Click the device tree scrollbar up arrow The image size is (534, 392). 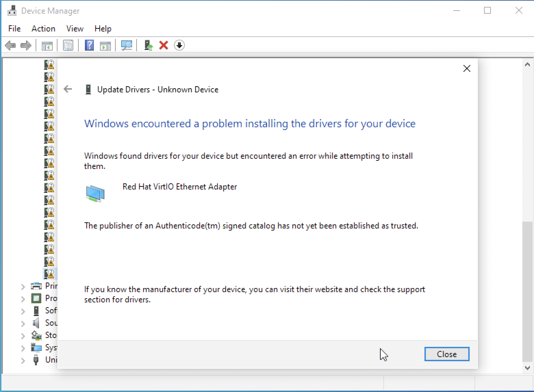[x=527, y=64]
